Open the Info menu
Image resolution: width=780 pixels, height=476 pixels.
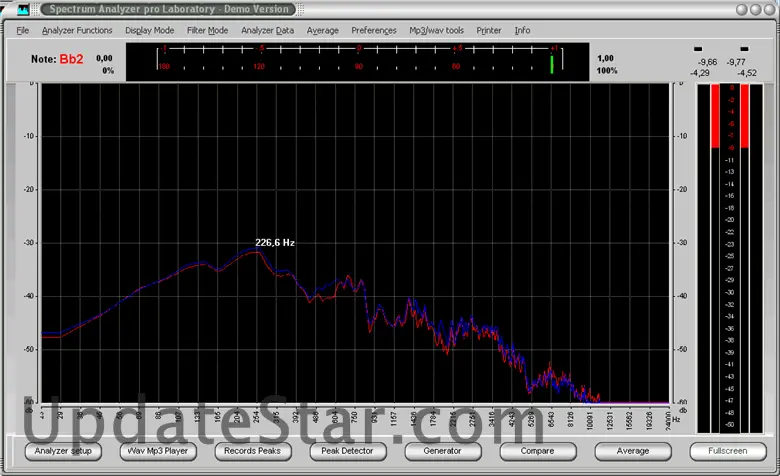coord(522,31)
